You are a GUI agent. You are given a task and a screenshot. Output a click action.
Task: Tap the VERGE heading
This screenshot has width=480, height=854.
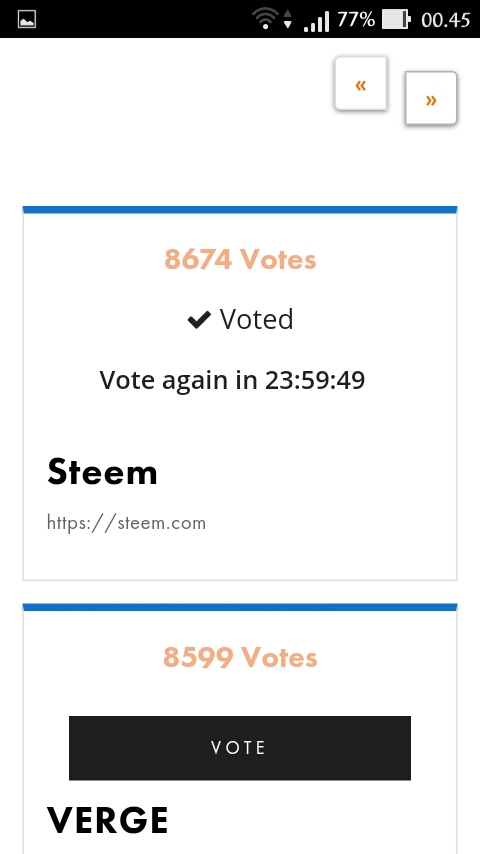(107, 820)
